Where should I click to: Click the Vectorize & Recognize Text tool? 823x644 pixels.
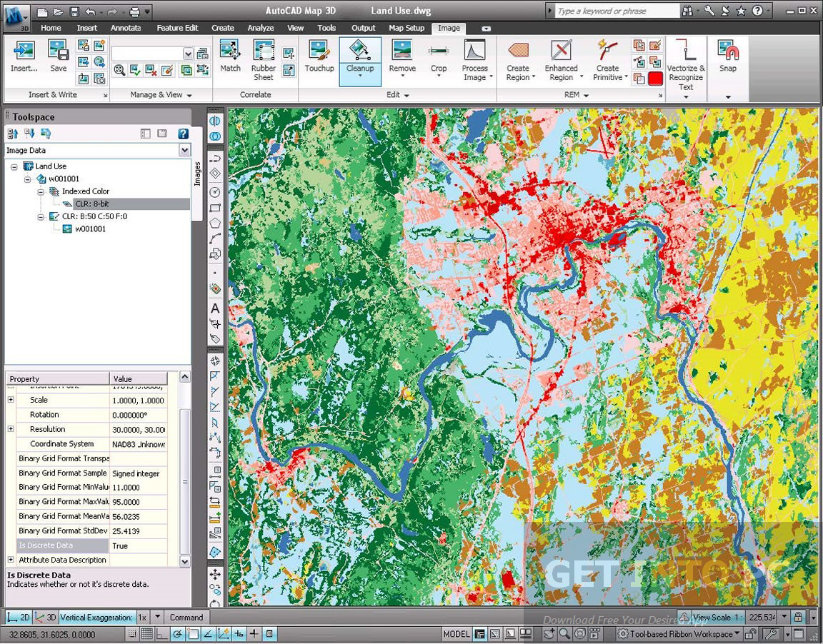pos(686,64)
